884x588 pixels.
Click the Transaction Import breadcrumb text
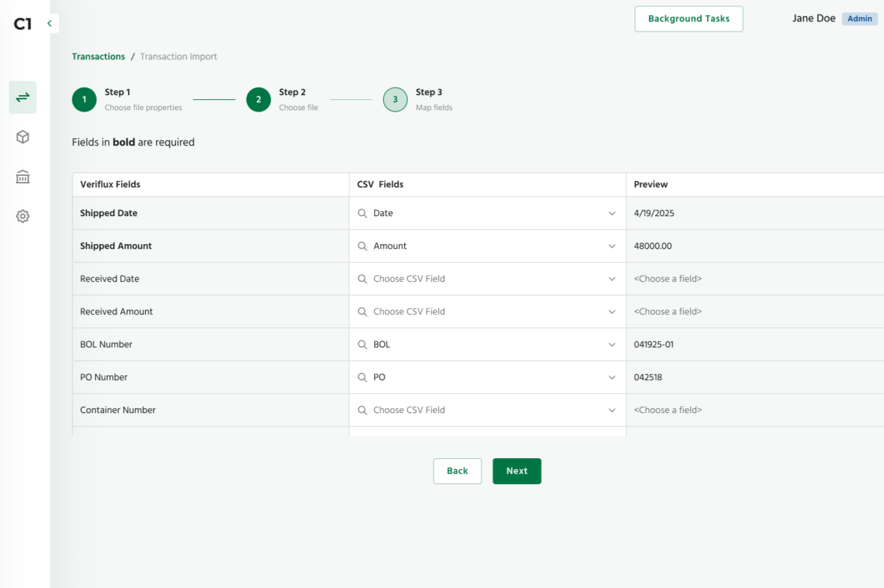click(x=178, y=57)
